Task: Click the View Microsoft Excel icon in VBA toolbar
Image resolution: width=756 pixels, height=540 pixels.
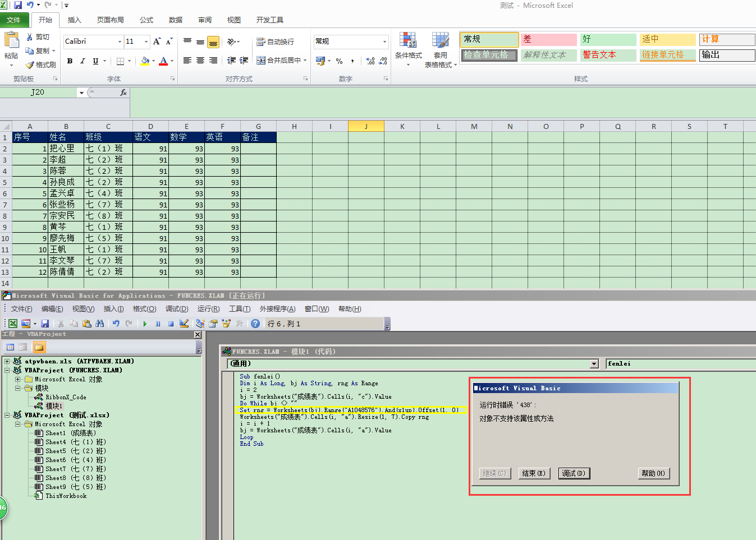Action: point(12,324)
